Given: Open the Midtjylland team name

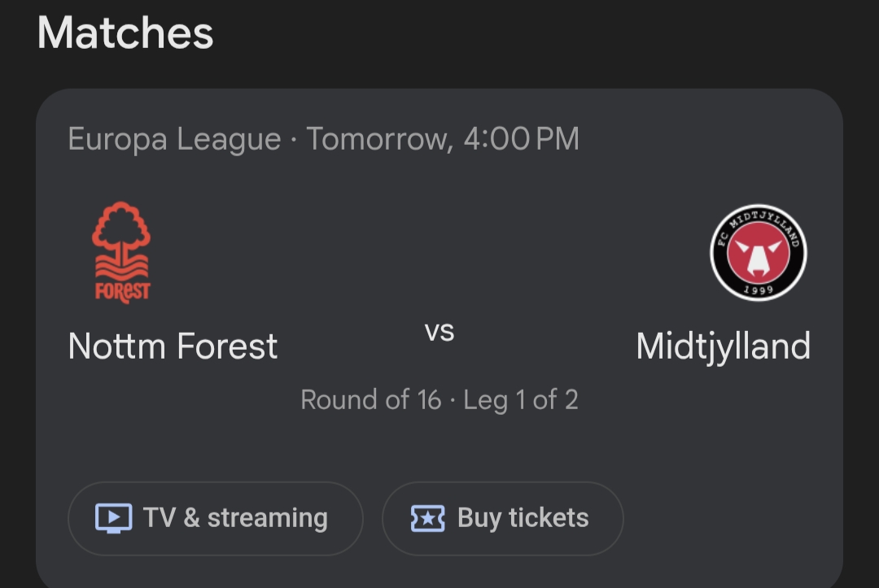Looking at the screenshot, I should (723, 346).
